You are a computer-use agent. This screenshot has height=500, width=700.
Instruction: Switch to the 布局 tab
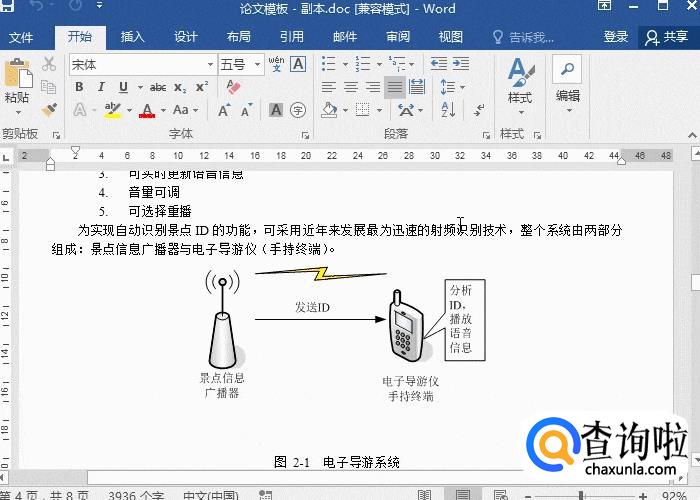pos(238,37)
